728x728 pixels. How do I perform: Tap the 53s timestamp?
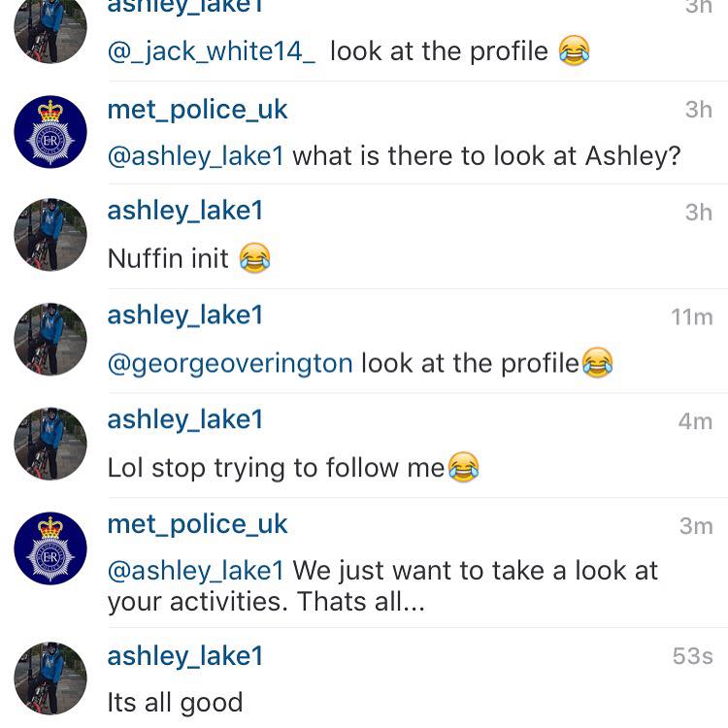[692, 656]
